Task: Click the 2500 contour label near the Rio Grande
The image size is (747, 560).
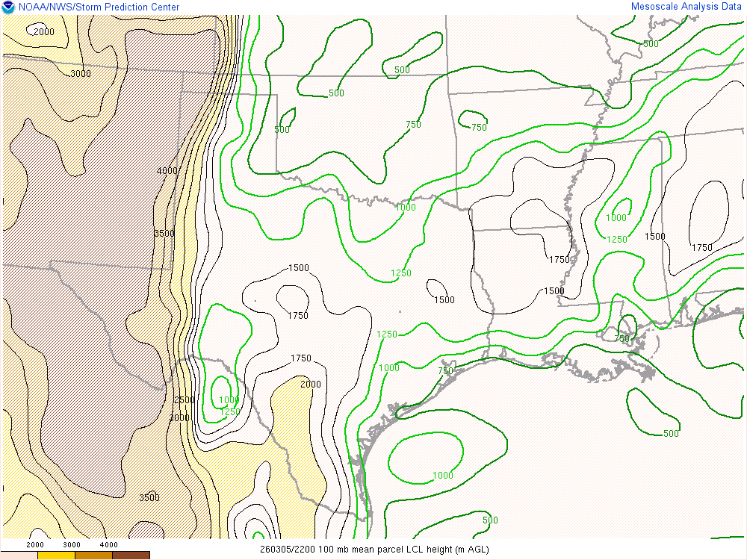Action: [184, 400]
